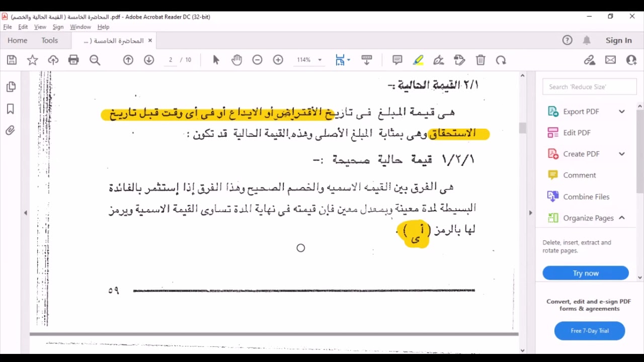Image resolution: width=644 pixels, height=362 pixels.
Task: Zoom out with the minus icon
Action: click(x=257, y=60)
